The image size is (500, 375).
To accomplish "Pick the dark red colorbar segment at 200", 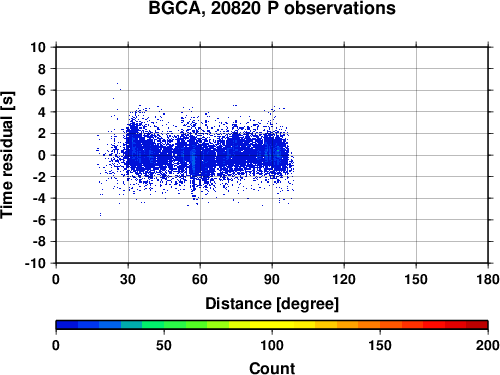I will tap(477, 325).
